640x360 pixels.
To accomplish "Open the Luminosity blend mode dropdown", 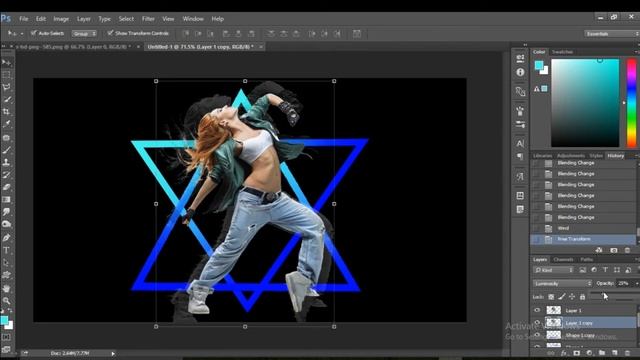I will point(562,283).
